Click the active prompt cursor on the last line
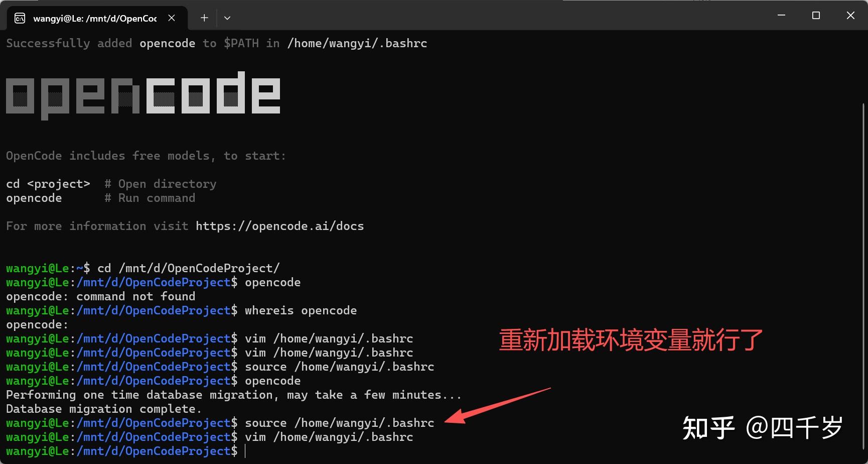The width and height of the screenshot is (868, 464). pyautogui.click(x=245, y=451)
